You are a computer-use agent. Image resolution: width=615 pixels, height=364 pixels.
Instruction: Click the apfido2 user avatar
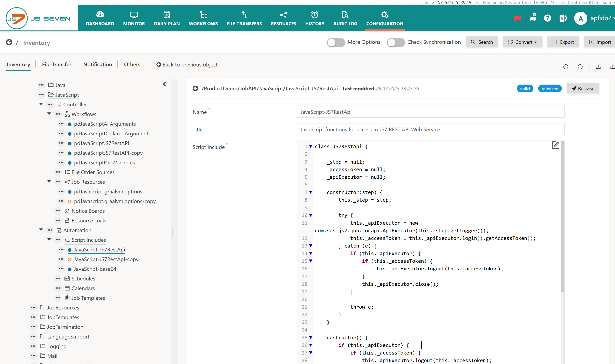click(x=581, y=18)
